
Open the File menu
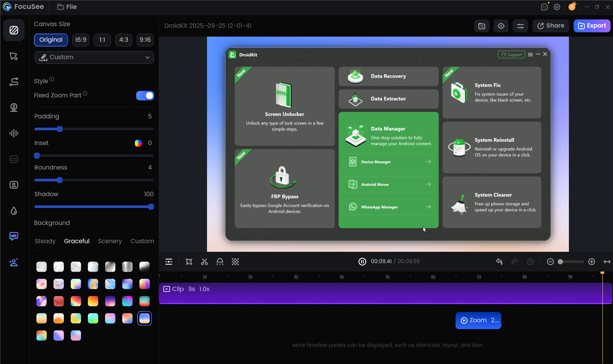[x=67, y=7]
